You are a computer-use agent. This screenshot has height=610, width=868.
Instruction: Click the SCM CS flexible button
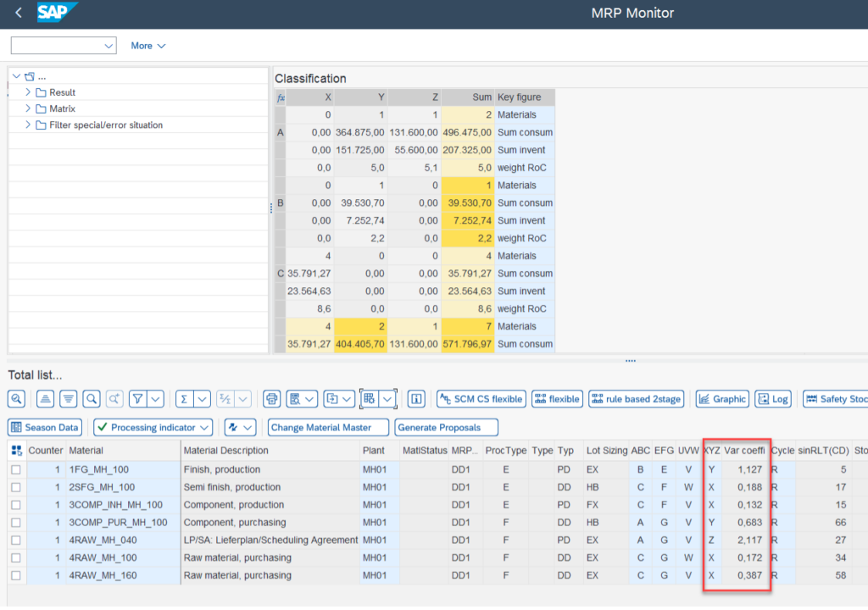point(481,398)
